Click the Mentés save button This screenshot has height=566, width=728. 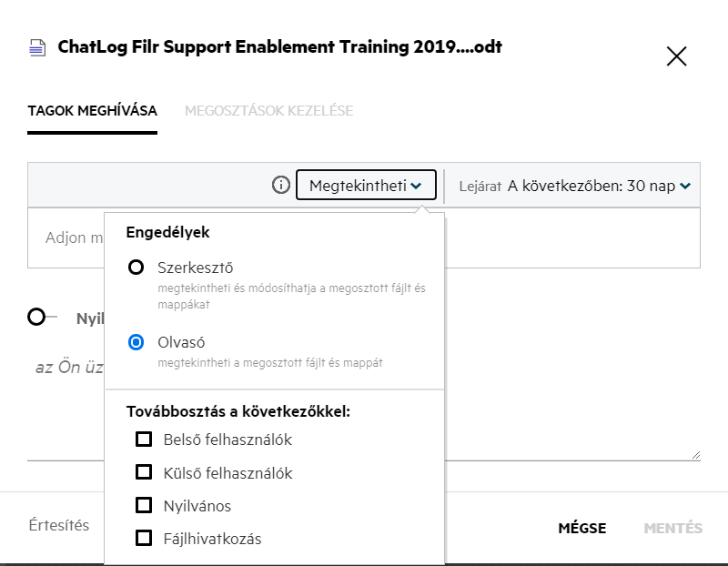tap(672, 528)
